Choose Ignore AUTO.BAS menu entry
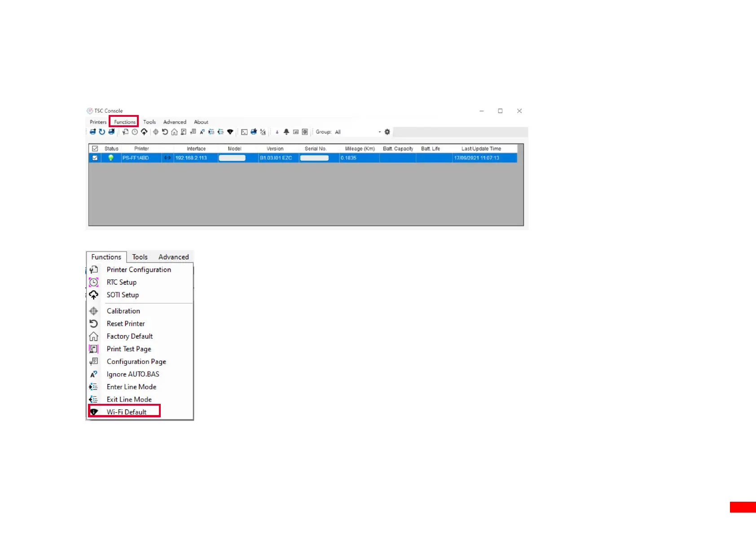This screenshot has height=535, width=756. pyautogui.click(x=140, y=374)
